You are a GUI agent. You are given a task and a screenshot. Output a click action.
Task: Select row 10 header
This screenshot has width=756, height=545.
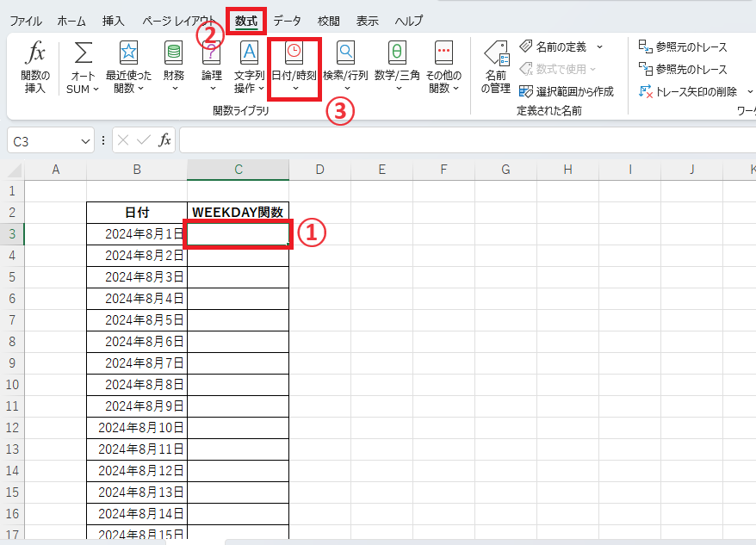12,385
